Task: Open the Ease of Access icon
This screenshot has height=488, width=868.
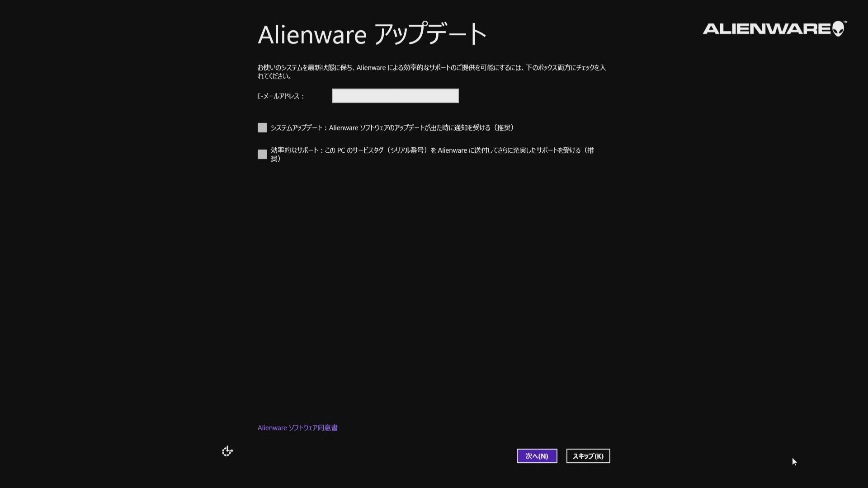Action: (x=227, y=451)
